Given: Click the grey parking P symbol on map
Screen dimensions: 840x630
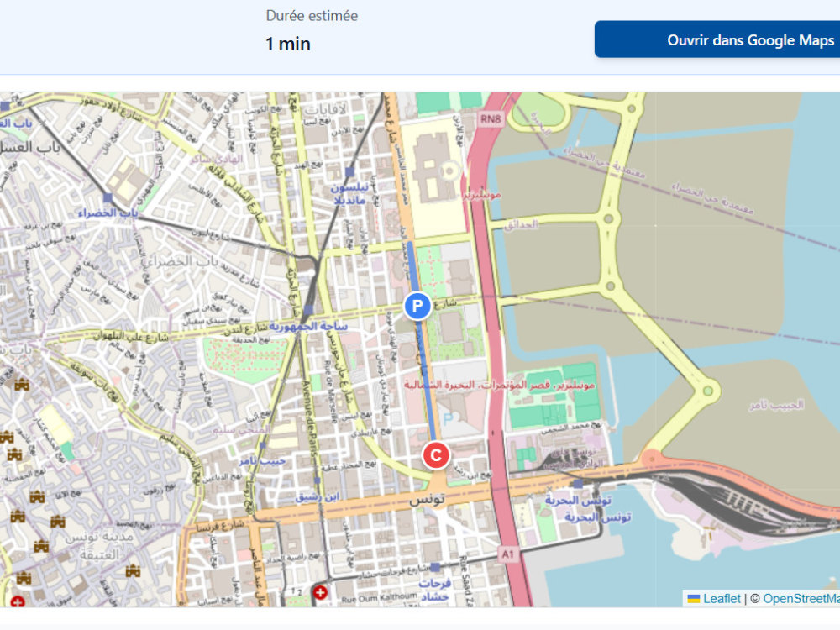Looking at the screenshot, I should coord(449,418).
